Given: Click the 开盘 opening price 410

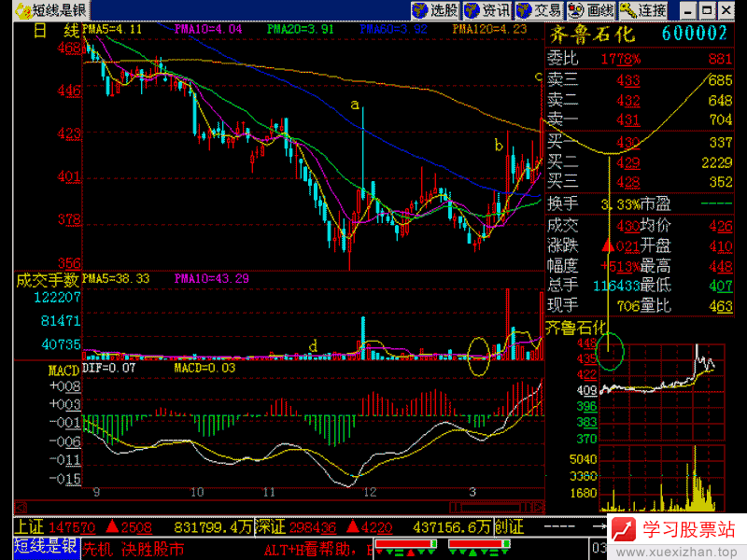Looking at the screenshot, I should (721, 246).
